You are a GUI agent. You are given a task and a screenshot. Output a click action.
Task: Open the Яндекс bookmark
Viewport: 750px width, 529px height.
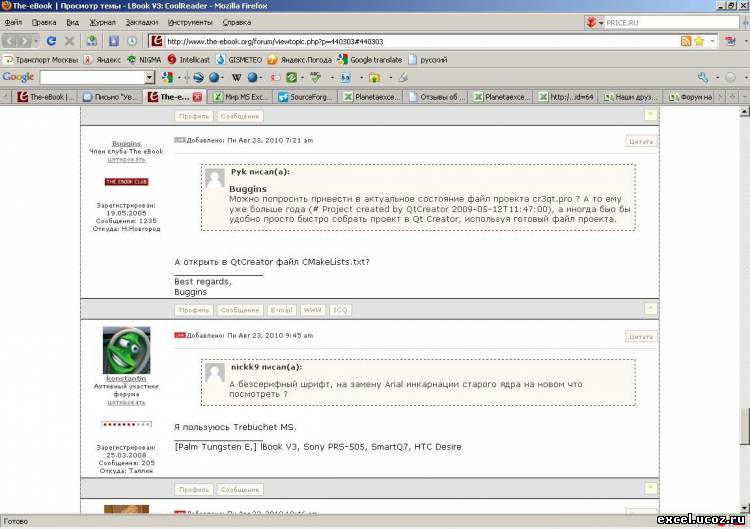[x=103, y=60]
